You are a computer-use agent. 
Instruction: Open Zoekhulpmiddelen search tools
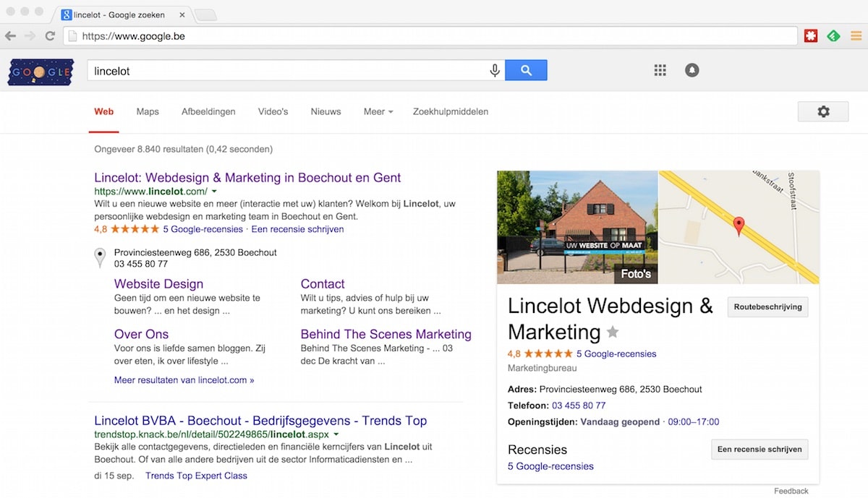451,111
